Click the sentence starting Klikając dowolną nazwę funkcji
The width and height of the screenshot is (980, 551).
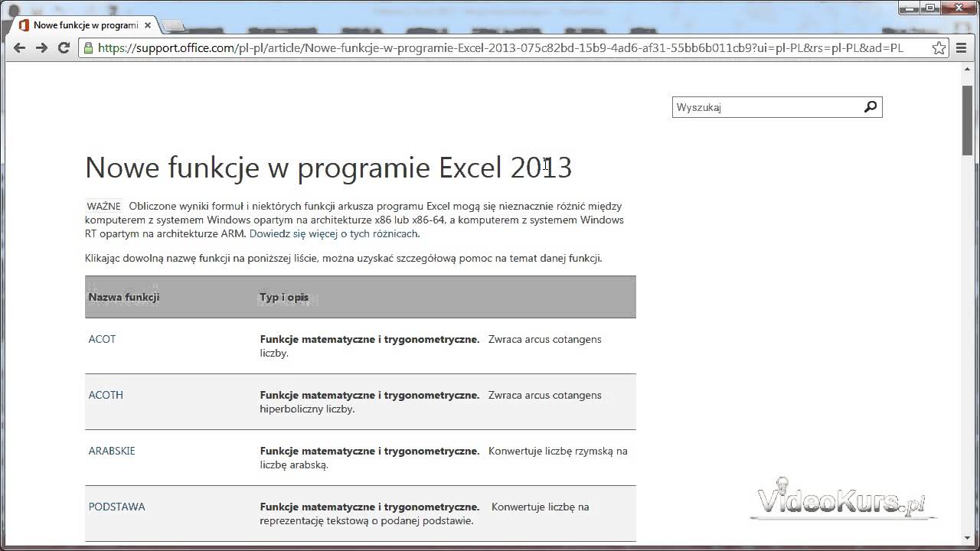click(x=344, y=258)
